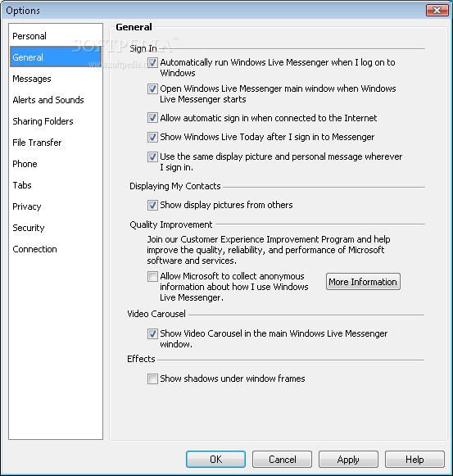Open Security options
Viewport: 453px width, 476px height.
pyautogui.click(x=55, y=228)
